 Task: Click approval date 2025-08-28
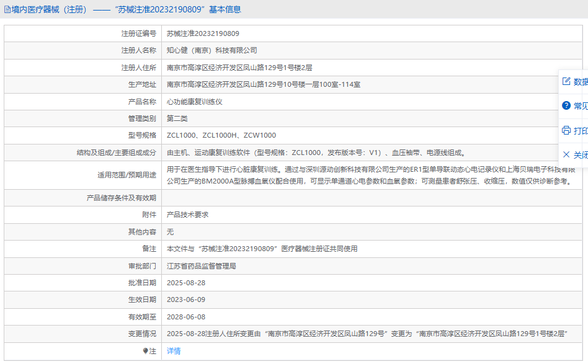[186, 283]
